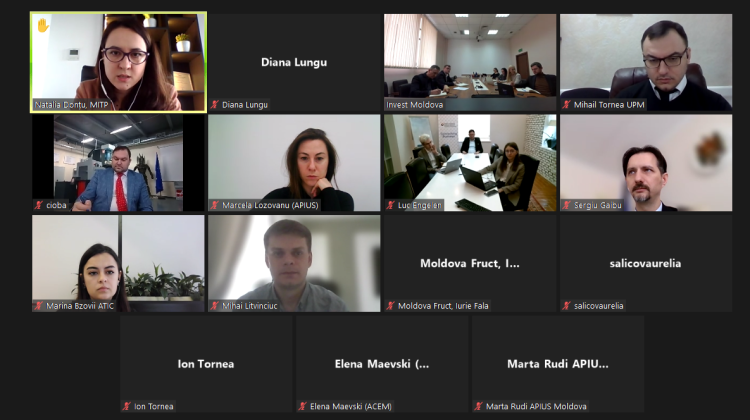Screen dimensions: 750x420
Task: Click the muted mic icon beside Luc Engelen
Action: click(x=391, y=205)
